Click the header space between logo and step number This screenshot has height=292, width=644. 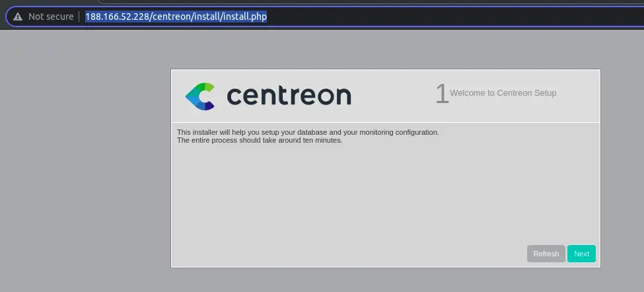393,96
